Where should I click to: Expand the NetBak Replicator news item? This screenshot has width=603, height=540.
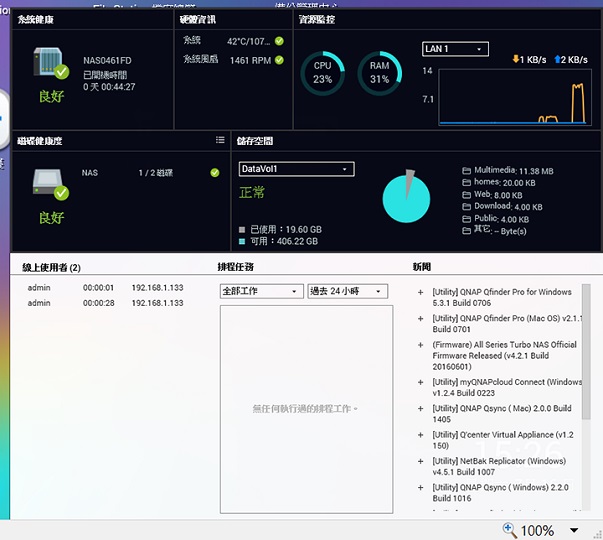(420, 461)
